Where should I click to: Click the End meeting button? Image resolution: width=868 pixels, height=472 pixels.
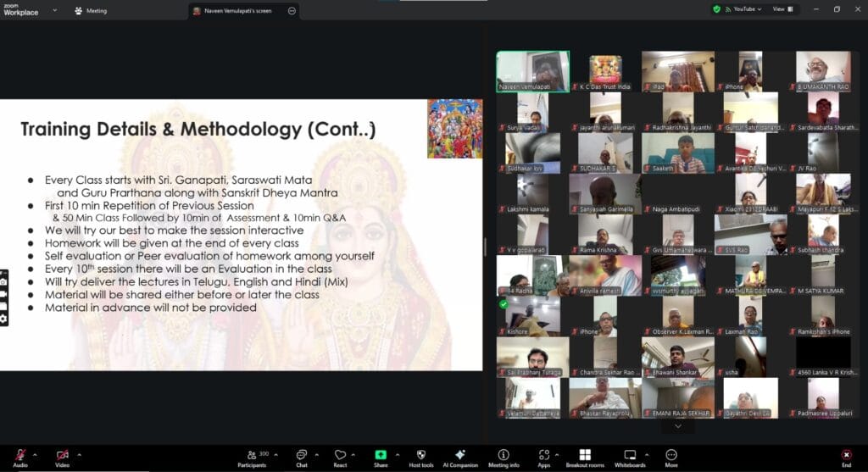click(846, 456)
